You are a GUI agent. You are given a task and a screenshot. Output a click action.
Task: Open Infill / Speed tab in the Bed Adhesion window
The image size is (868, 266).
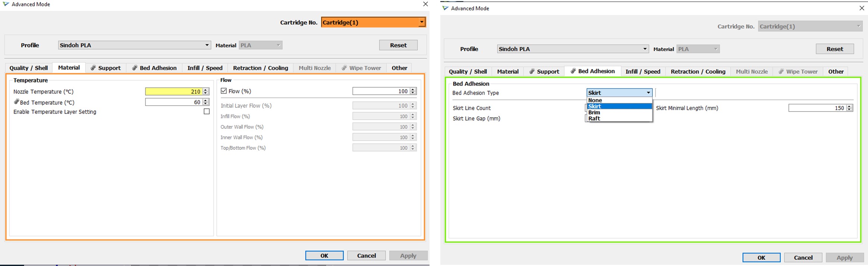click(x=643, y=72)
